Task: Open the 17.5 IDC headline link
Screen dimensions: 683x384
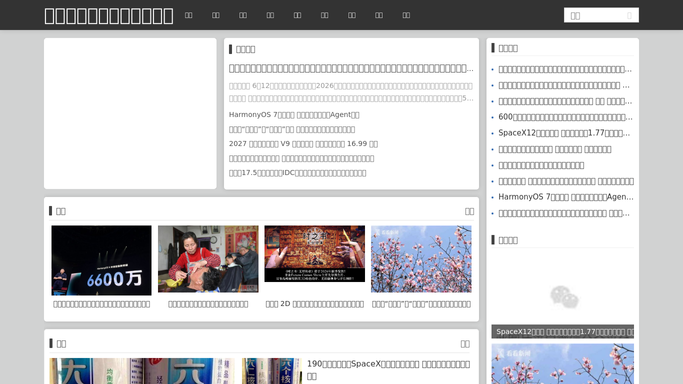Action: pyautogui.click(x=298, y=173)
